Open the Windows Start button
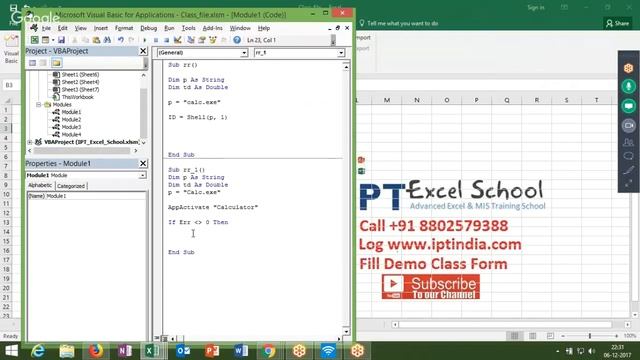640x360 pixels. pyautogui.click(x=11, y=351)
